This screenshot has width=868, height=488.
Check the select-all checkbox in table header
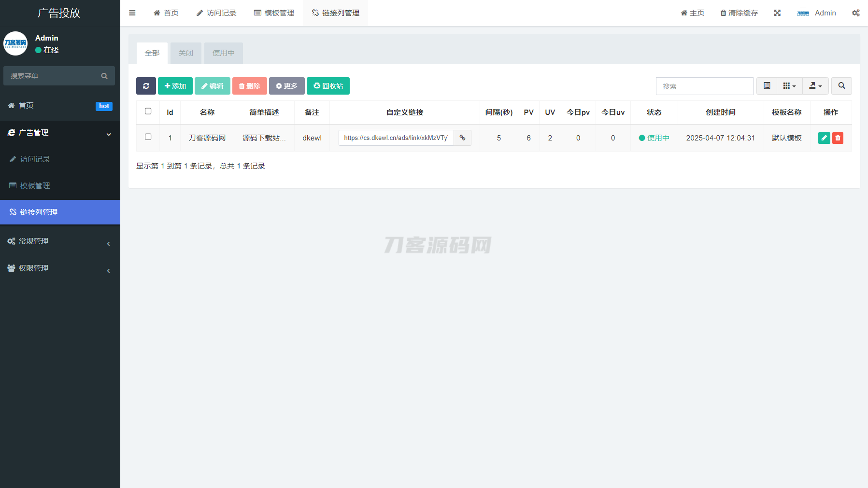148,111
